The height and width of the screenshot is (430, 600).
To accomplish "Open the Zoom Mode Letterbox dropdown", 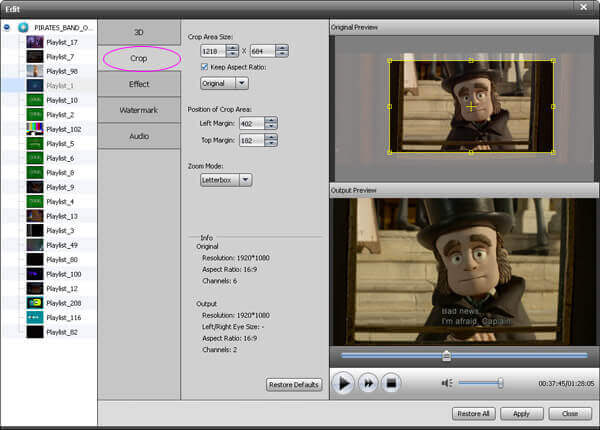I will point(226,180).
